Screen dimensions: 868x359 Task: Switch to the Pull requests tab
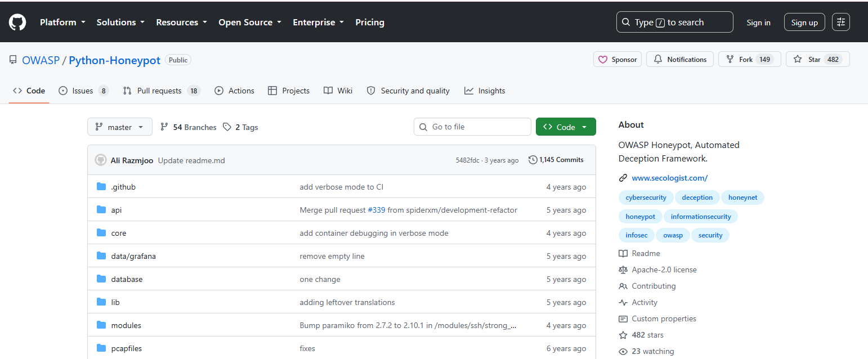click(x=162, y=91)
